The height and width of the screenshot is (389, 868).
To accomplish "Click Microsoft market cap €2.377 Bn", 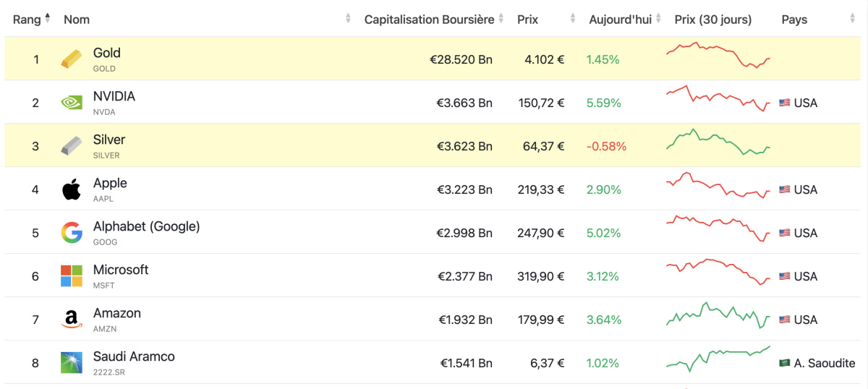I will tap(464, 276).
